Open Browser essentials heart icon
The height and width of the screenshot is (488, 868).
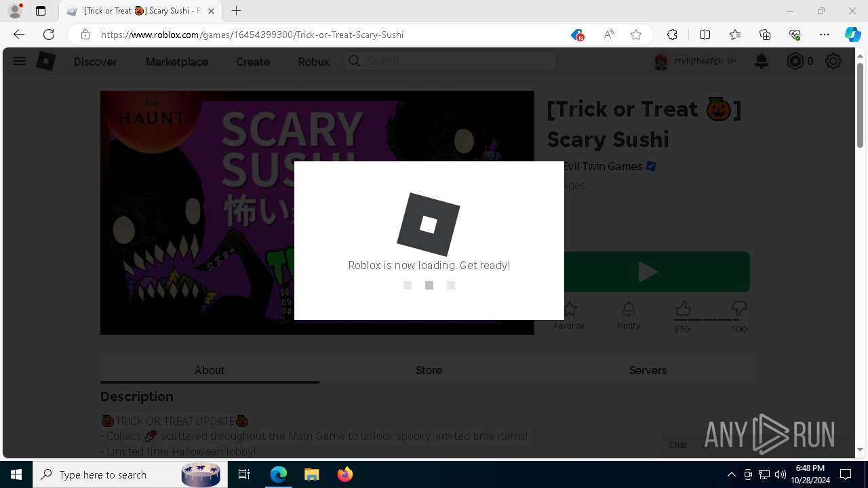point(795,35)
